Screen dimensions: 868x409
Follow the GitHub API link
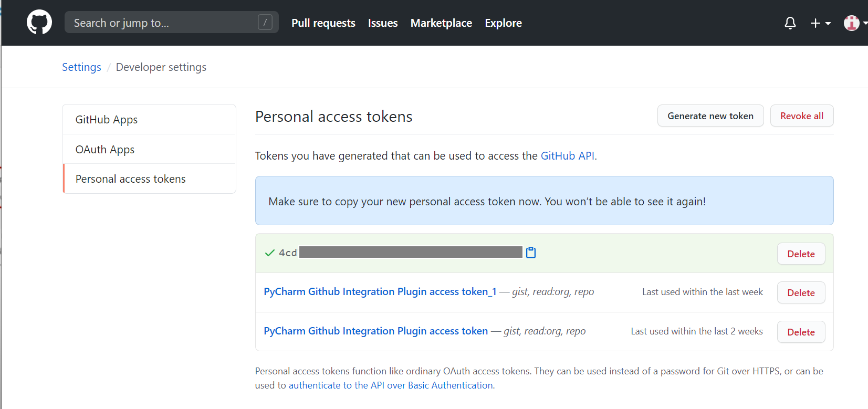(568, 156)
